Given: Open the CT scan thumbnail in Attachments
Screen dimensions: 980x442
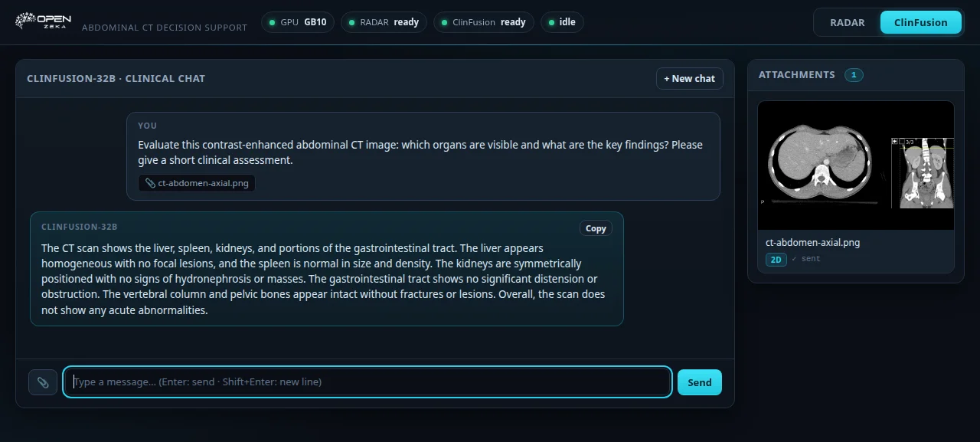Looking at the screenshot, I should [856, 165].
